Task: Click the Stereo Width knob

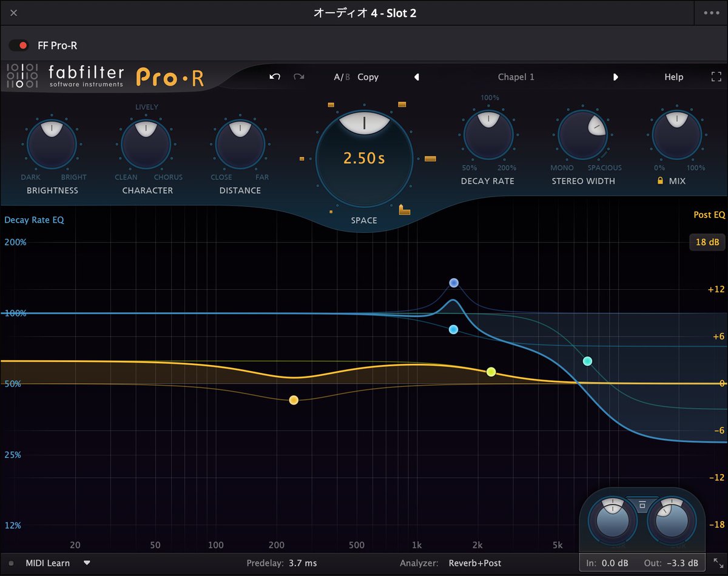Action: pyautogui.click(x=583, y=135)
